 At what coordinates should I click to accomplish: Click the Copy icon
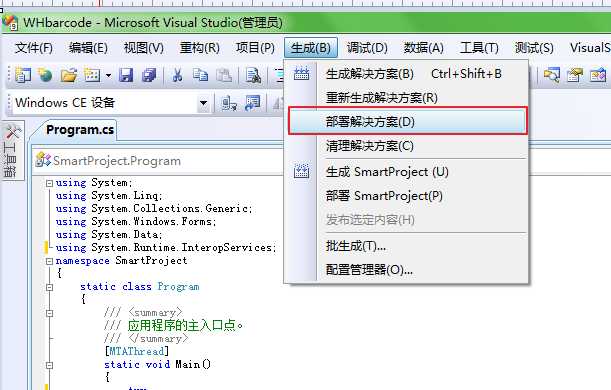click(x=200, y=75)
